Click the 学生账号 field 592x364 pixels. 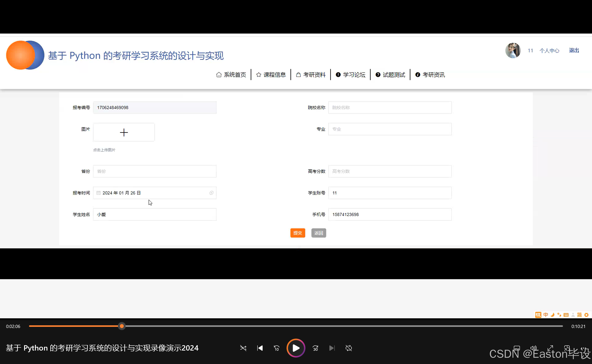[x=390, y=193]
